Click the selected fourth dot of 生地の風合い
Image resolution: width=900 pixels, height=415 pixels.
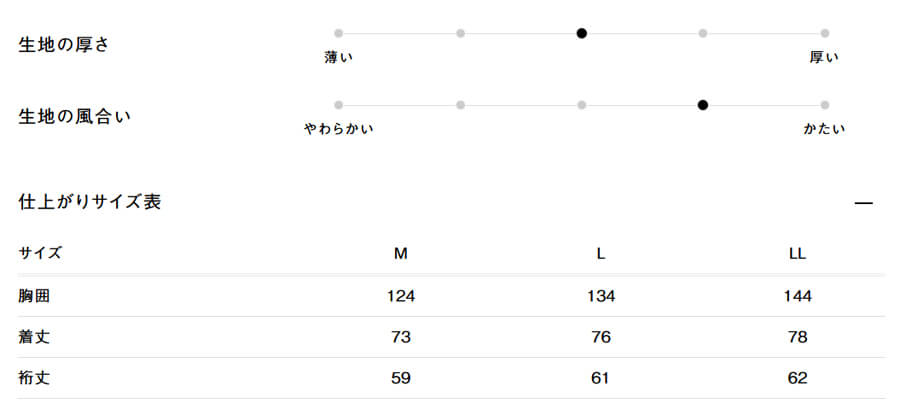click(703, 104)
